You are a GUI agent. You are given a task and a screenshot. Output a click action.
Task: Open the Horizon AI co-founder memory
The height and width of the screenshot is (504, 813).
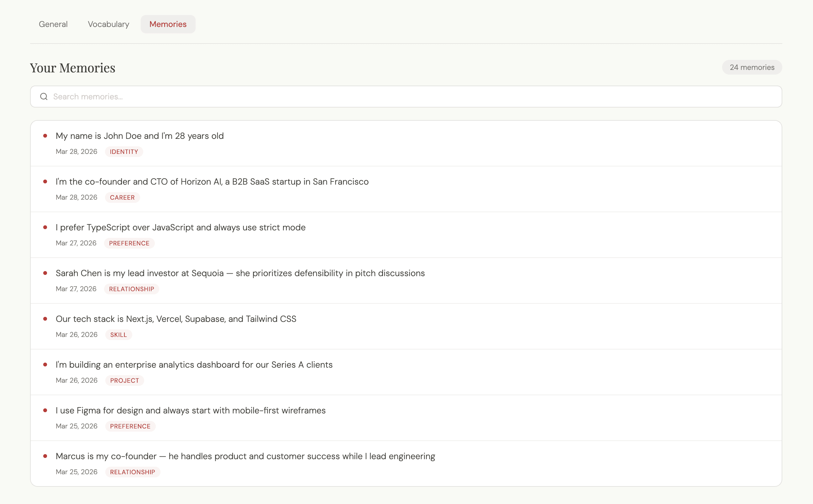[x=212, y=182]
